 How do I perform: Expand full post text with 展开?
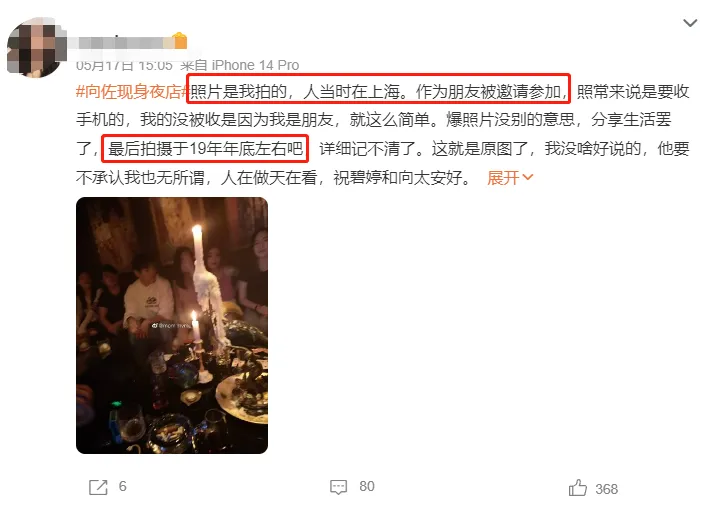pos(503,178)
